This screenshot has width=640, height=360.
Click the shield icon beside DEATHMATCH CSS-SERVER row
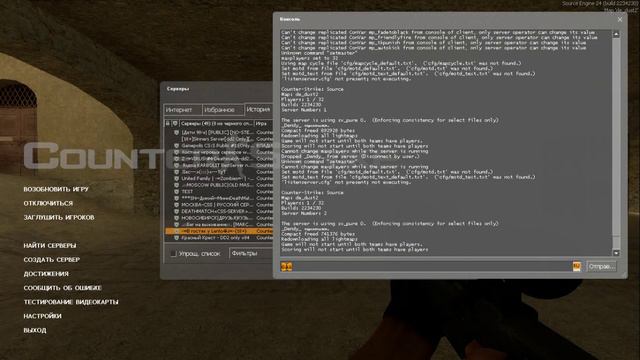click(x=176, y=211)
